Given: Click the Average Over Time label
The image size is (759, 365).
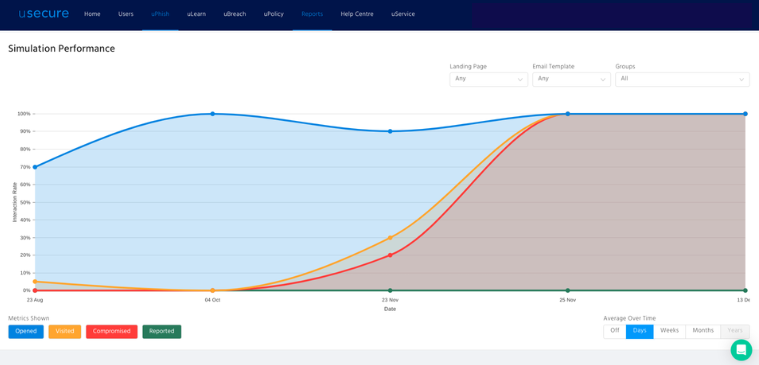Looking at the screenshot, I should [630, 318].
